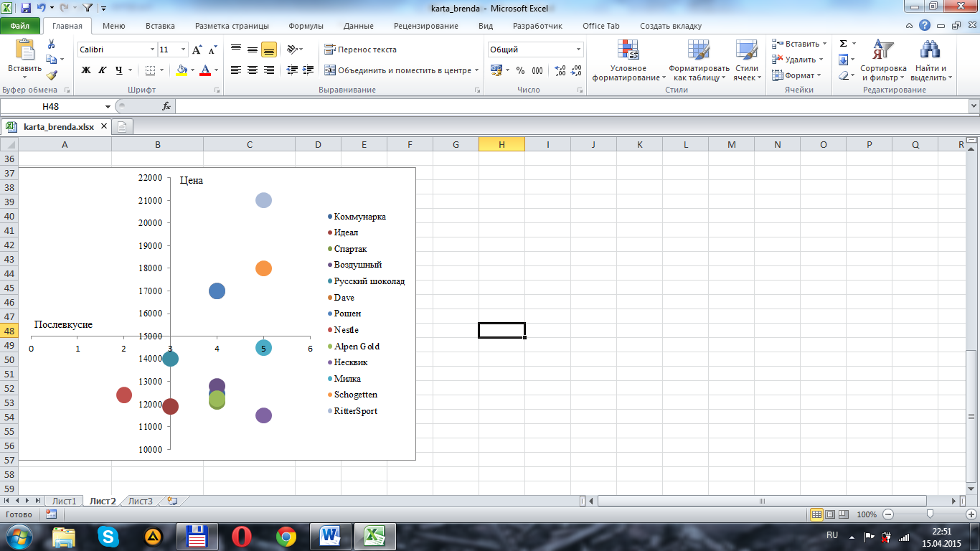Click the AutoSum sigma icon
The width and height of the screenshot is (980, 551).
pos(844,44)
